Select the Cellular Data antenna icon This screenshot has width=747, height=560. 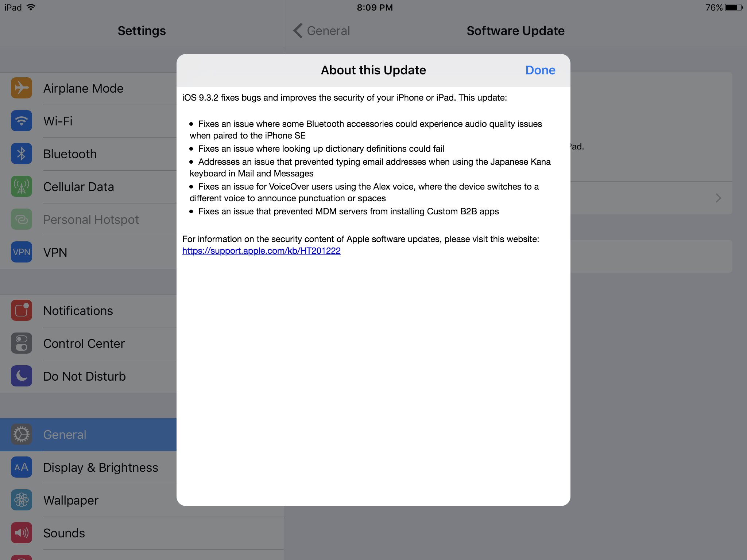coord(22,186)
